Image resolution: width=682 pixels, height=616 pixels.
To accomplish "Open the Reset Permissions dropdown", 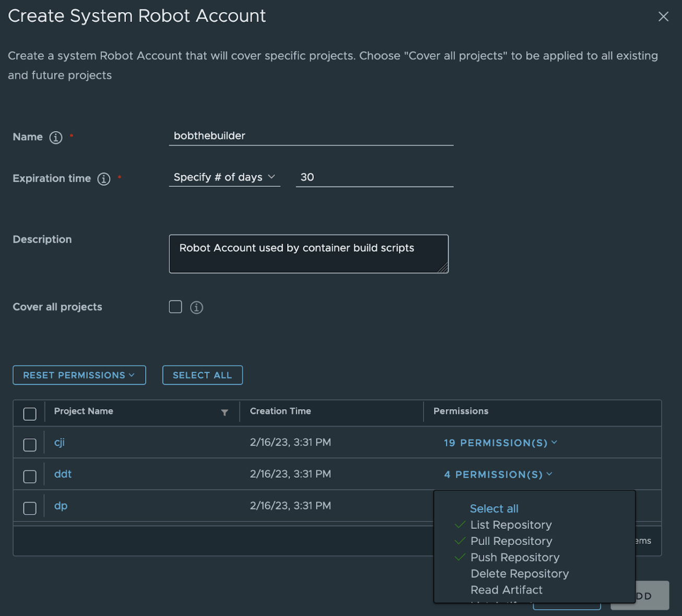I will pos(79,375).
